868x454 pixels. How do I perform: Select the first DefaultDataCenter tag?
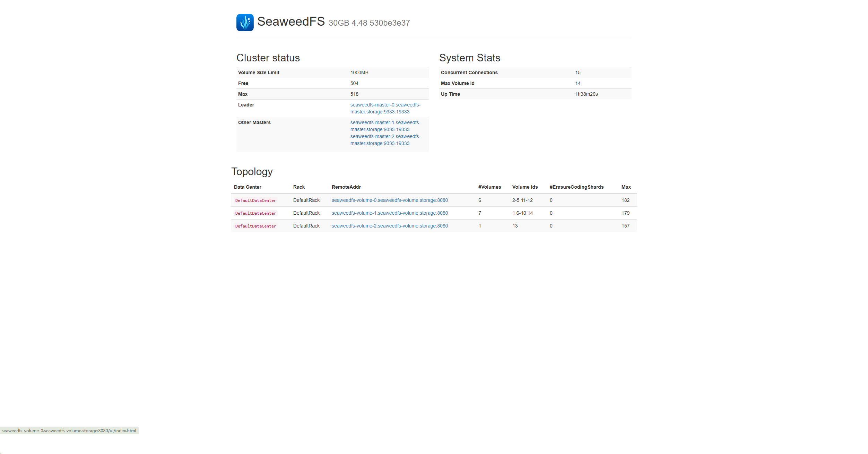tap(255, 200)
